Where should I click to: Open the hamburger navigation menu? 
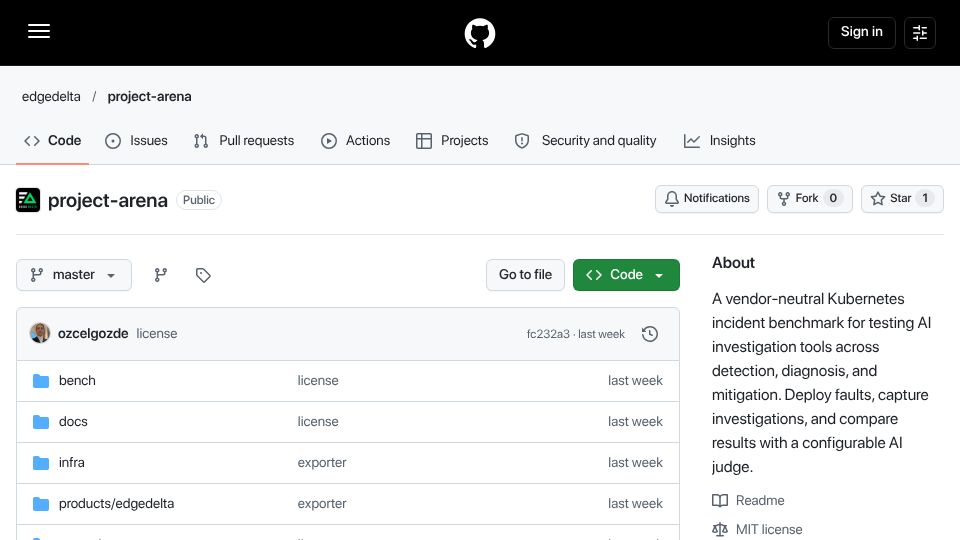[39, 32]
